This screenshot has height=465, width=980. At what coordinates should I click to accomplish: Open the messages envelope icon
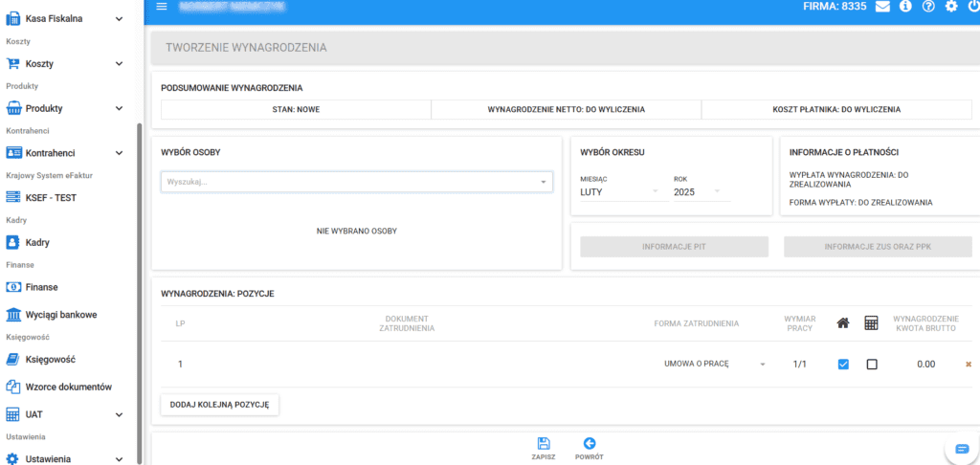pos(881,7)
